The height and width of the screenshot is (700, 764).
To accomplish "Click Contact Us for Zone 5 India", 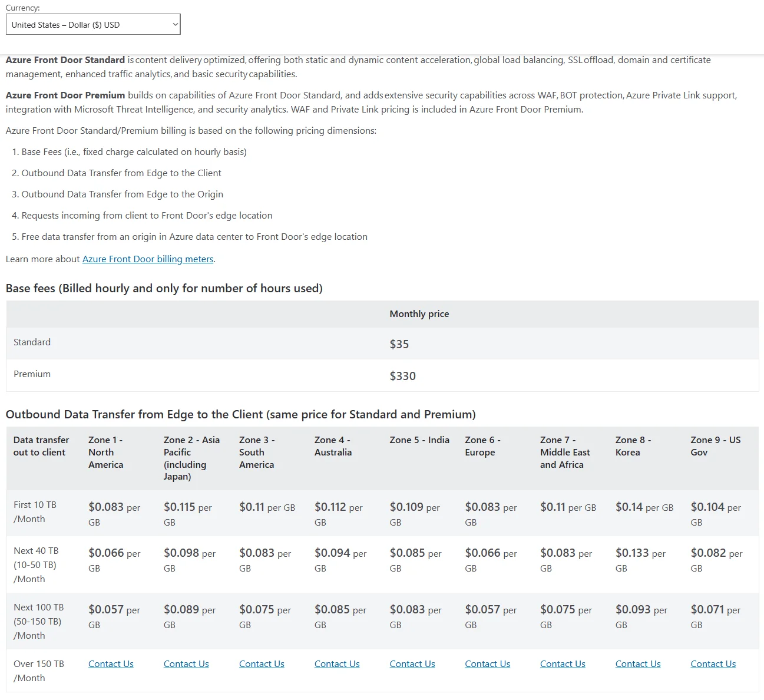I will coord(412,664).
